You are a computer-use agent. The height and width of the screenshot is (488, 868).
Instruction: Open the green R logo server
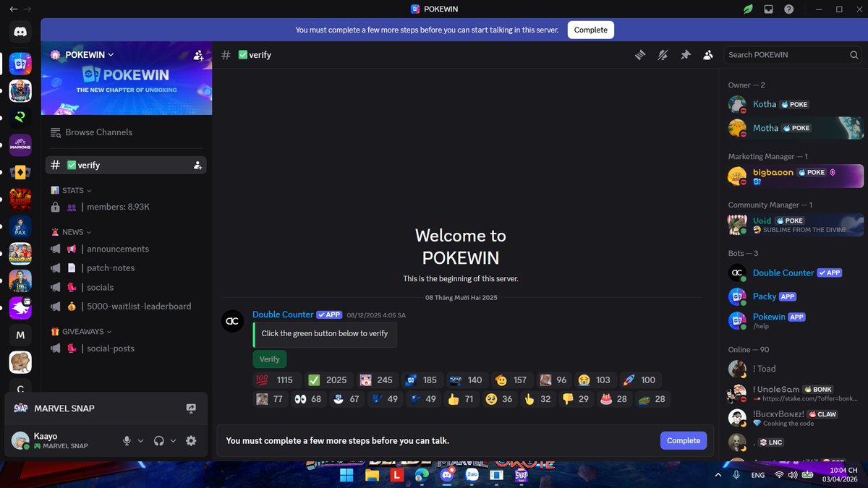point(20,118)
